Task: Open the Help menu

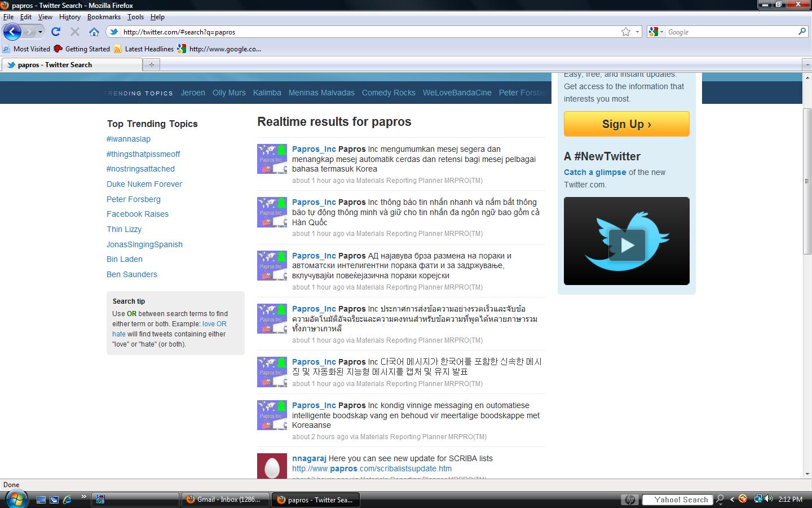Action: (157, 17)
